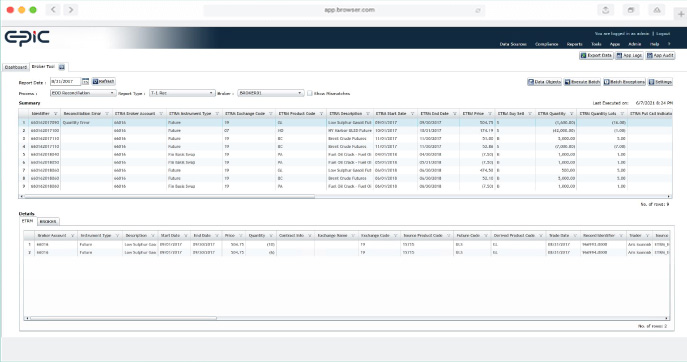Run Execute Batch
Viewport: 687px width, 362px height.
pos(582,82)
